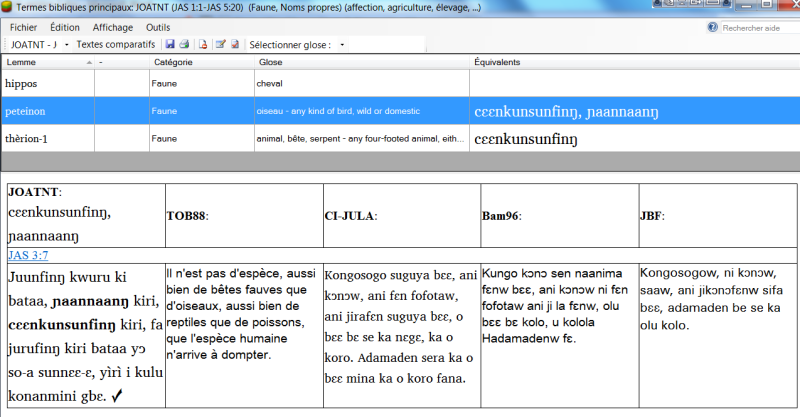800x417 pixels.
Task: Open the Outils menu
Action: tap(160, 27)
